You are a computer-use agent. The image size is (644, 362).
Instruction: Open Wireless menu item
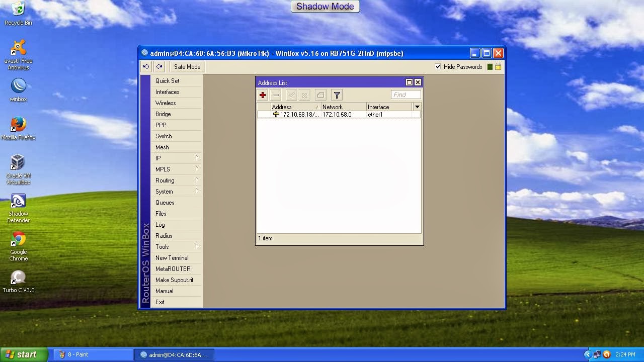coord(176,103)
